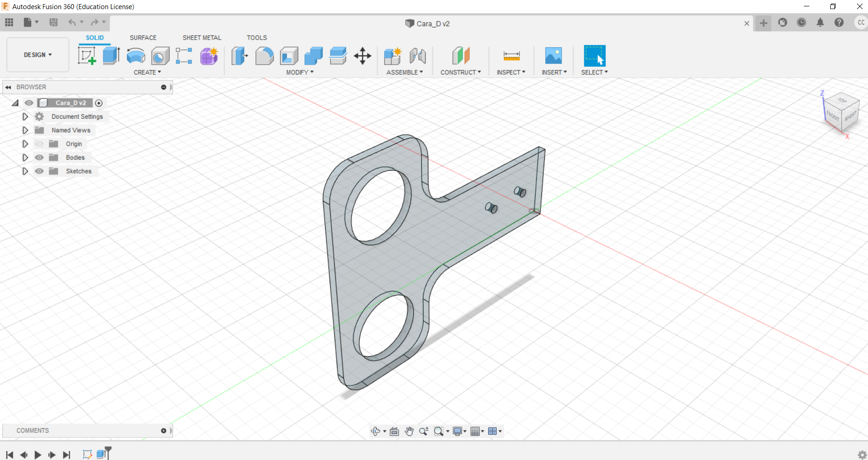Click the Offset Plane construct icon
This screenshot has height=460, width=868.
461,56
